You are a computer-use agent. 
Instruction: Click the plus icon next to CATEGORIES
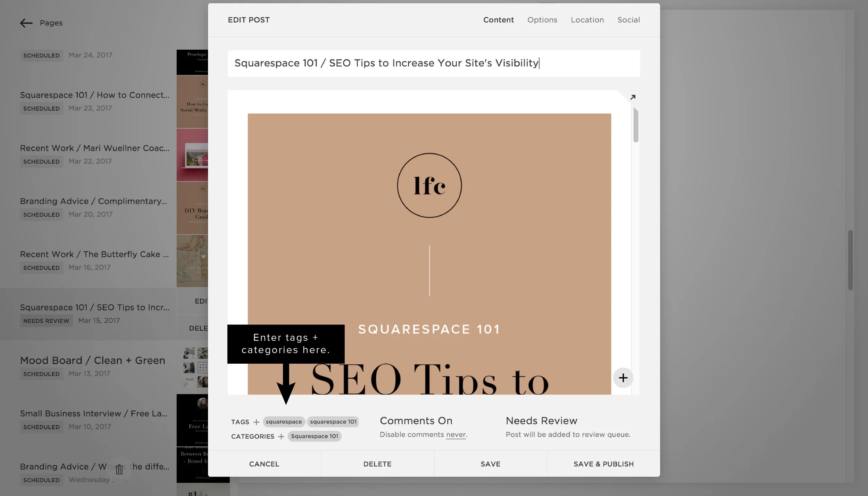281,437
